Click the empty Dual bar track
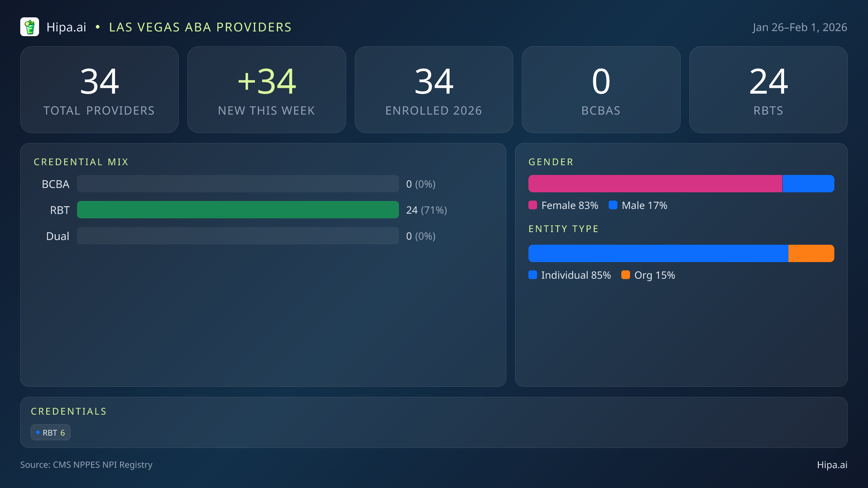 238,236
